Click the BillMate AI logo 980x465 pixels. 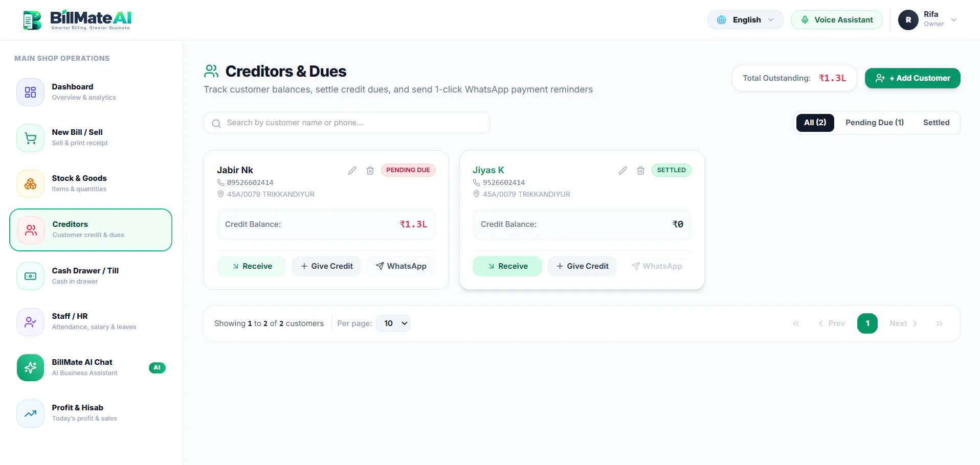[77, 20]
